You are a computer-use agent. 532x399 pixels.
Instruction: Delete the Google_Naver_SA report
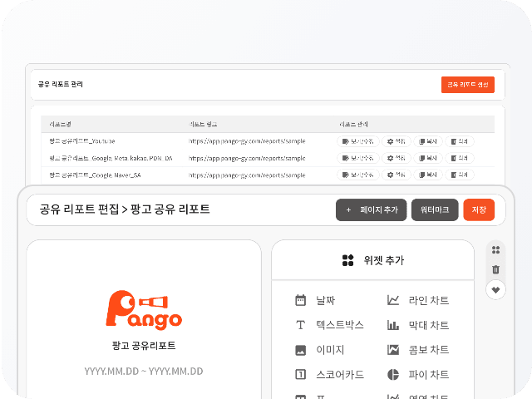[x=460, y=175]
